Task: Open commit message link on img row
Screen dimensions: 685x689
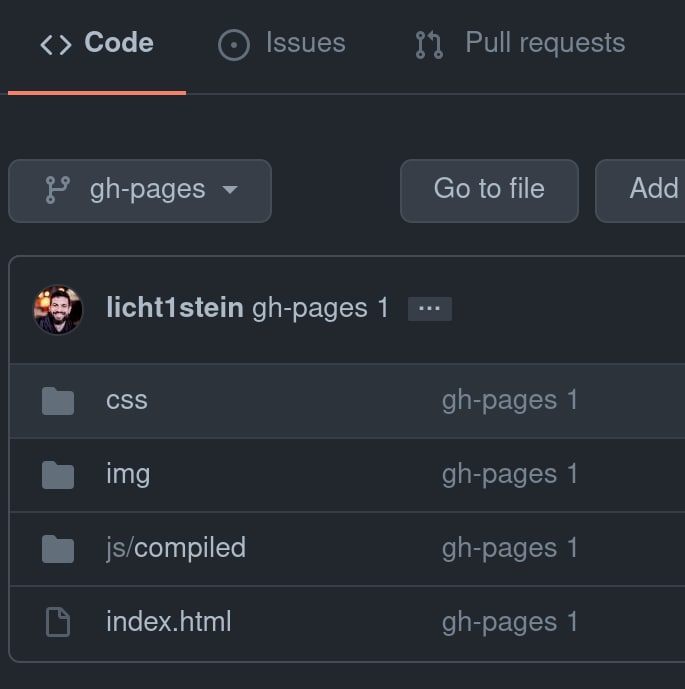Action: [510, 474]
